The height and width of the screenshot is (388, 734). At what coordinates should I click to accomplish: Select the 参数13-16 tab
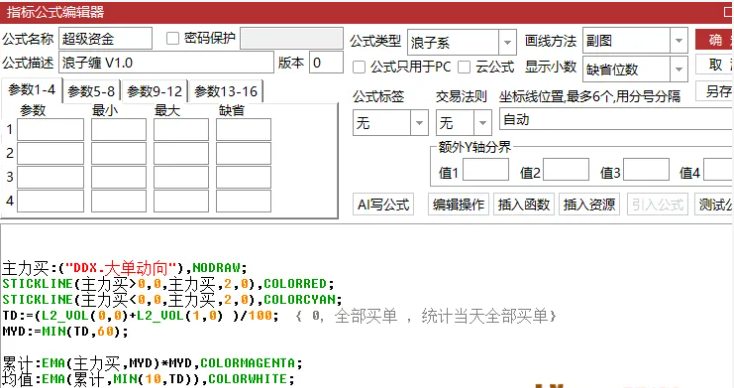[226, 91]
